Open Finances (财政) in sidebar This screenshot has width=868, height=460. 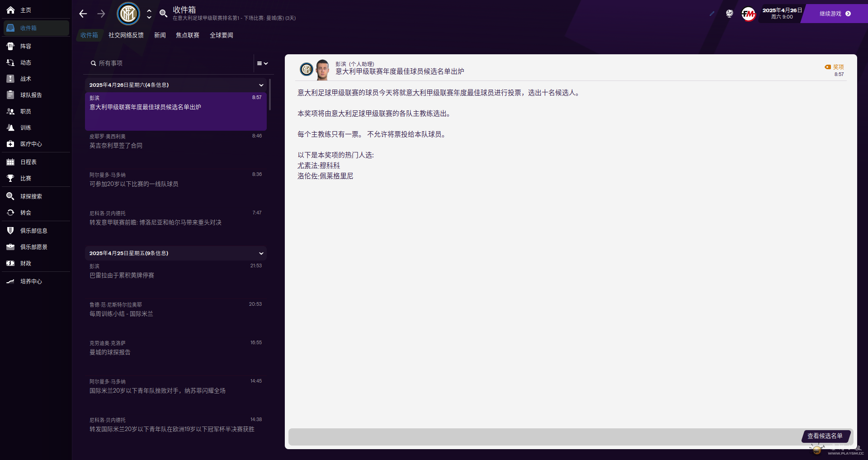click(x=26, y=263)
